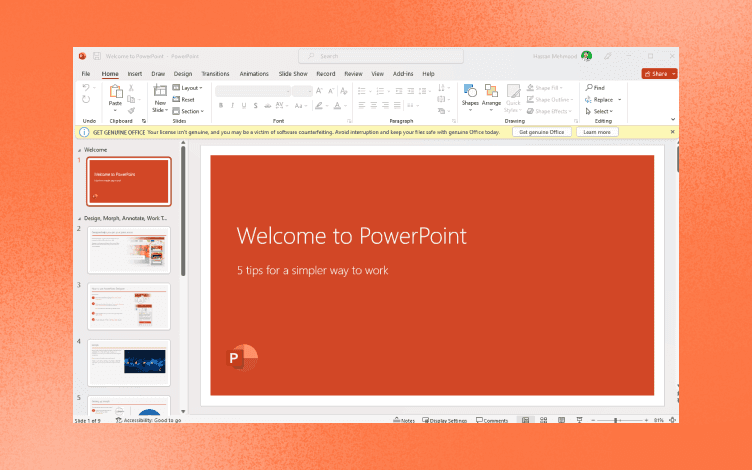Image resolution: width=752 pixels, height=470 pixels.
Task: Toggle text Shadow formatting
Action: 255,106
